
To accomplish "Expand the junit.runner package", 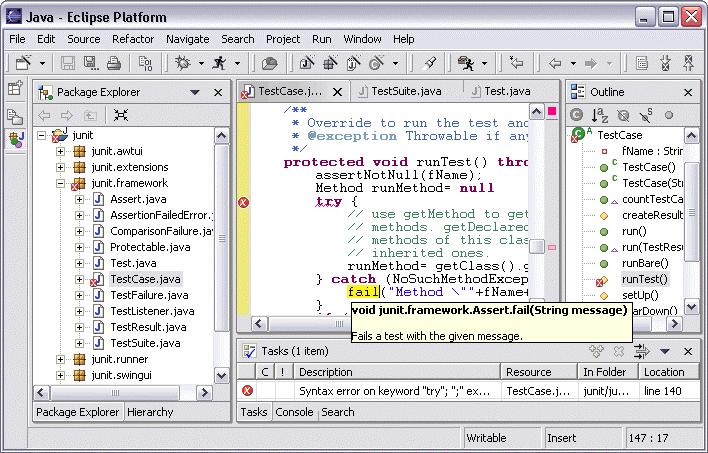I will point(60,360).
